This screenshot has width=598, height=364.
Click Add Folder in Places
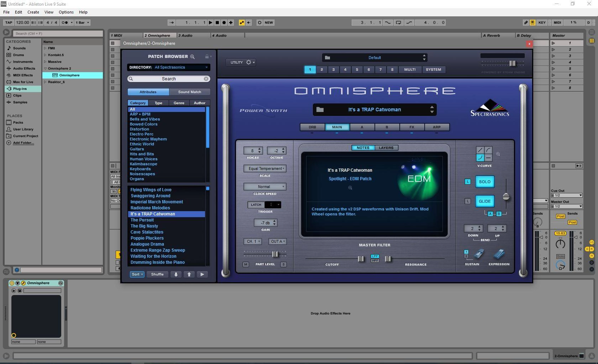click(23, 143)
